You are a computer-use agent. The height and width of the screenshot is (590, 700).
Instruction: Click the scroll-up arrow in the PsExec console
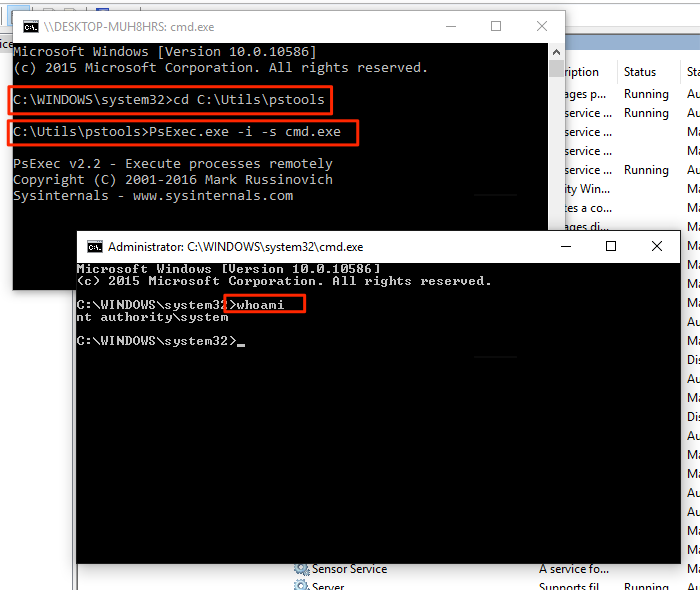pyautogui.click(x=556, y=51)
